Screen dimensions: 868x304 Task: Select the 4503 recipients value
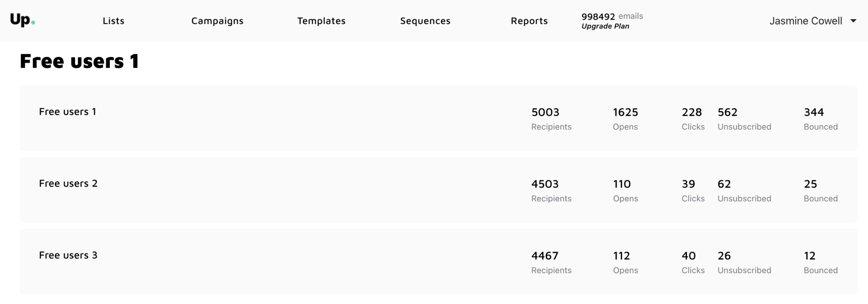545,184
